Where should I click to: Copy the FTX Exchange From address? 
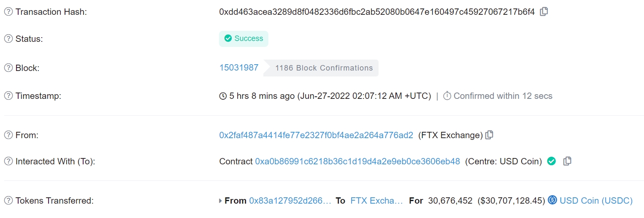(x=489, y=135)
